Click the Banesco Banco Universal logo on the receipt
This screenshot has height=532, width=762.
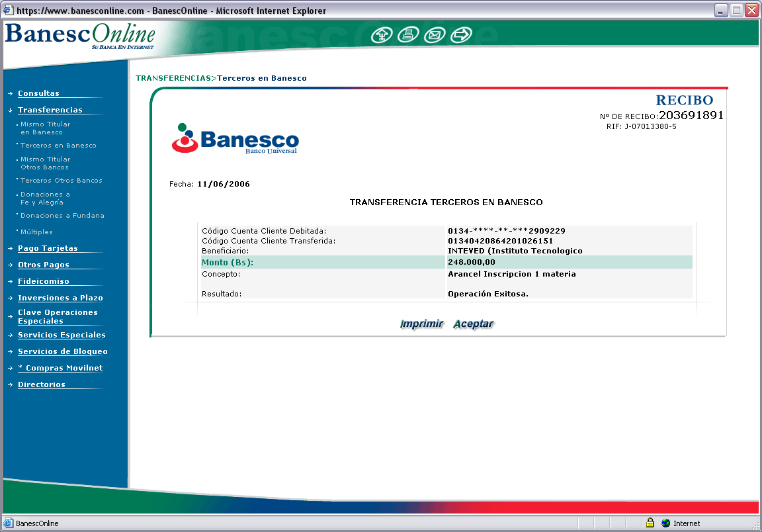[x=235, y=138]
